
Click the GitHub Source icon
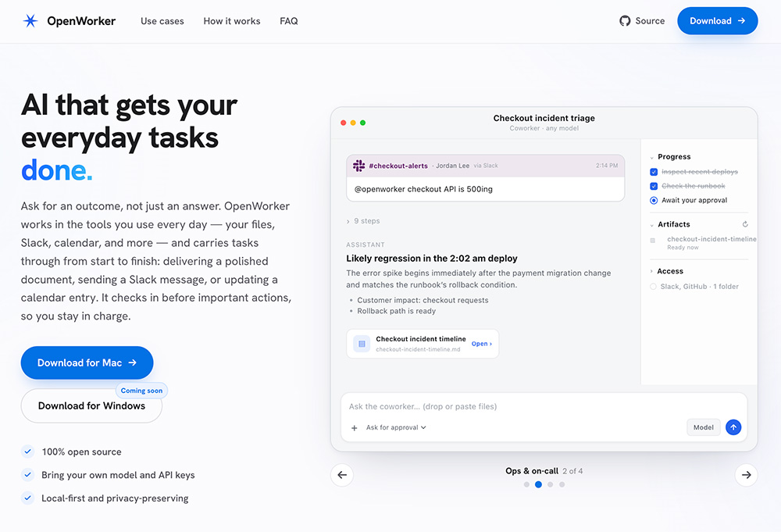pos(625,21)
